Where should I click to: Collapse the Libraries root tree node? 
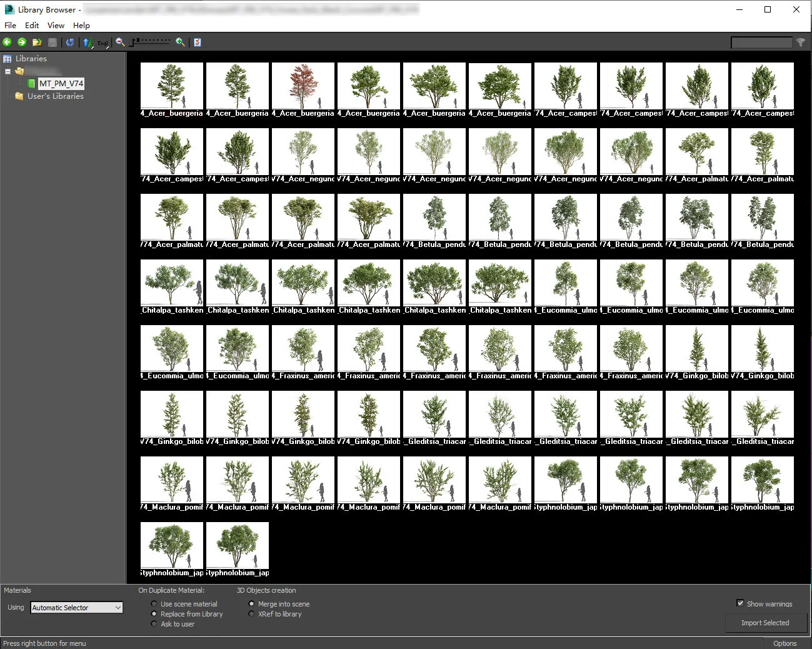tap(8, 71)
